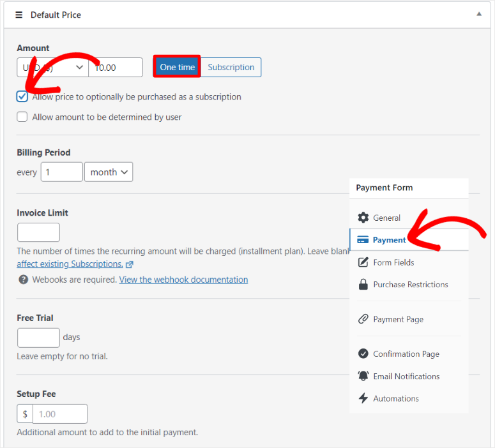Image resolution: width=495 pixels, height=448 pixels.
Task: Click the Purchase Restrictions lock icon
Action: click(363, 285)
